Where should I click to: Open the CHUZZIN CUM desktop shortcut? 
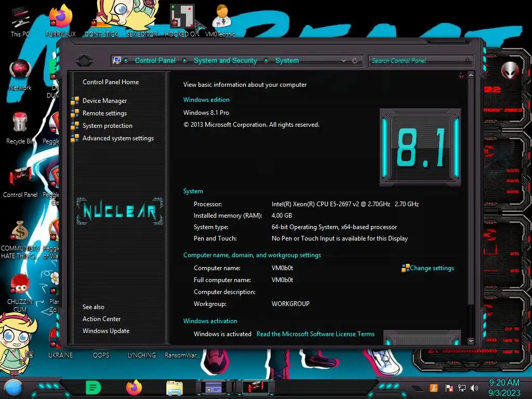pyautogui.click(x=20, y=293)
